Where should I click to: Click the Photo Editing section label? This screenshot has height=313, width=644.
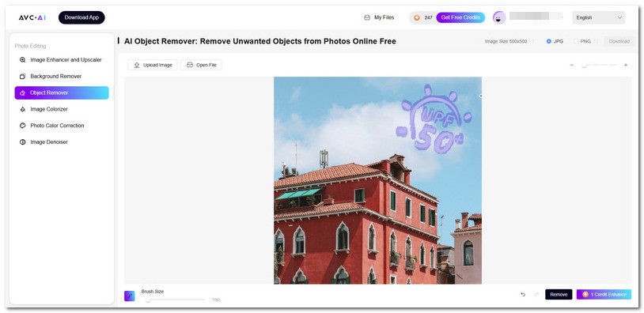click(x=30, y=46)
